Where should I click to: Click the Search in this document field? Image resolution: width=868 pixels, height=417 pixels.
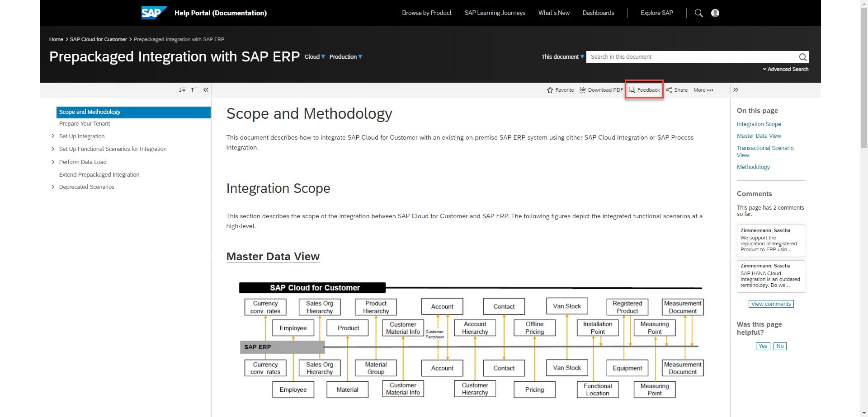(x=692, y=57)
